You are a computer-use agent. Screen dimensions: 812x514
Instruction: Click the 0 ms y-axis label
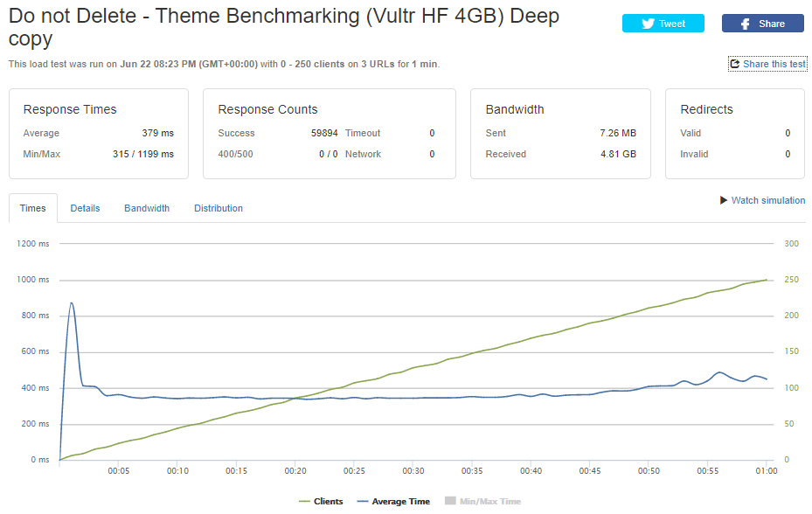coord(40,460)
